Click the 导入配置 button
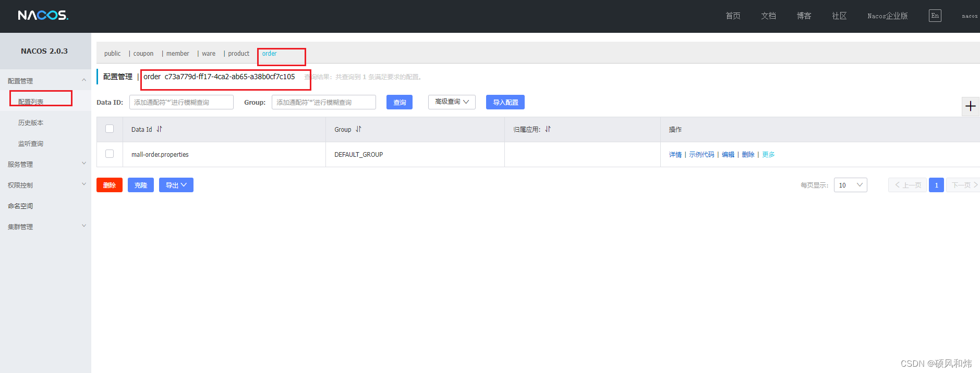The width and height of the screenshot is (980, 373). click(505, 102)
